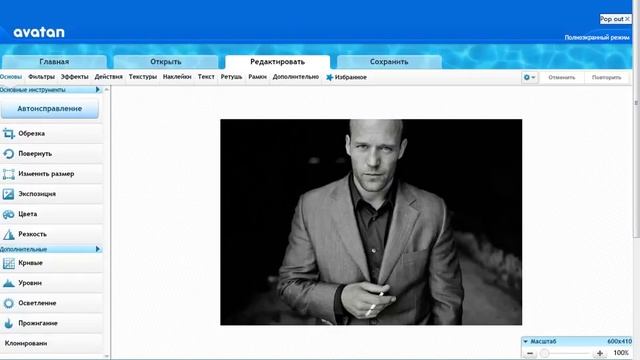Open the Текст menu

tap(206, 77)
